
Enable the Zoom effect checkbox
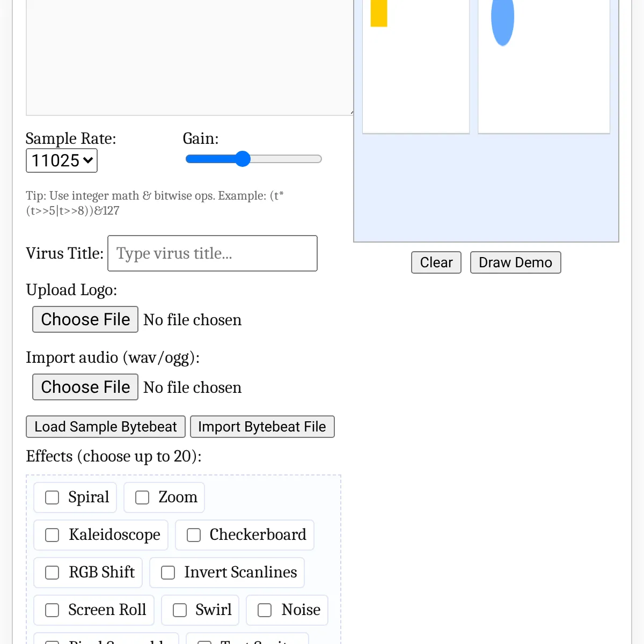pos(142,497)
